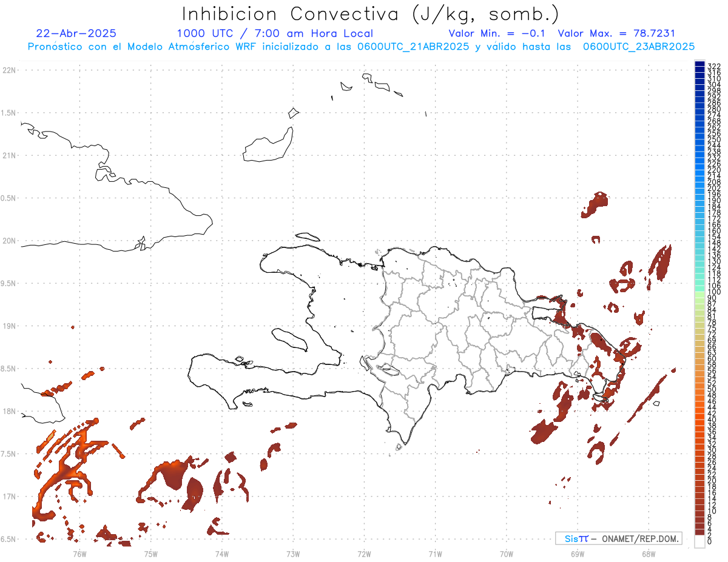Viewport: 728px width, 562px height.
Task: Click the '0600UTC_21ABR2025' initialization time
Action: click(x=412, y=46)
